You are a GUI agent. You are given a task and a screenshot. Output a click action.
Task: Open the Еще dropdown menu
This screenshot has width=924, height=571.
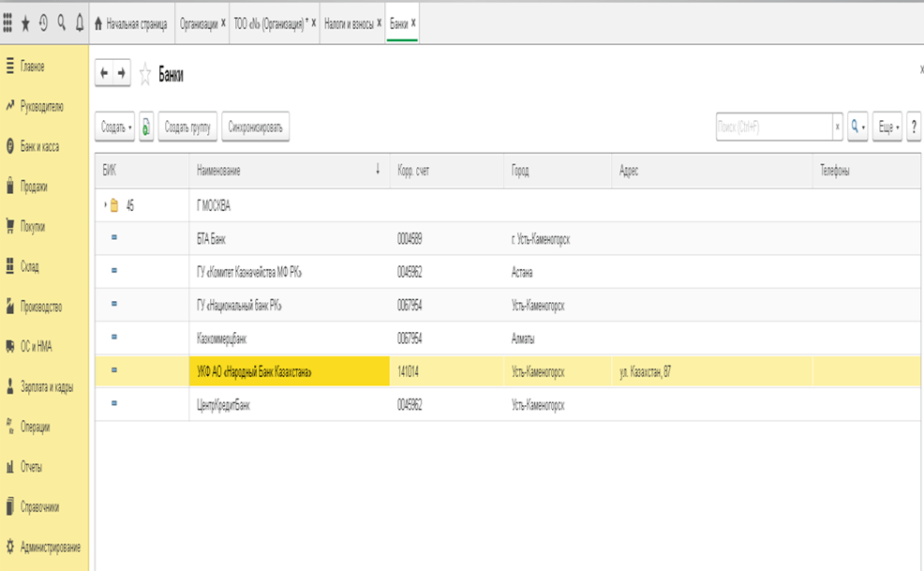tap(887, 127)
